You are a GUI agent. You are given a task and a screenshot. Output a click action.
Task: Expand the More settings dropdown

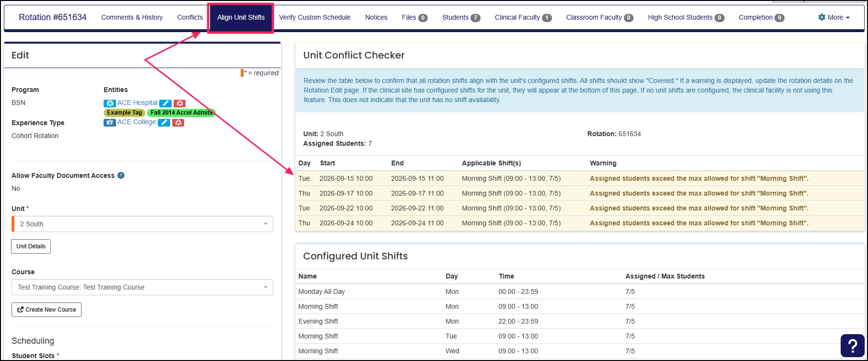pos(834,17)
